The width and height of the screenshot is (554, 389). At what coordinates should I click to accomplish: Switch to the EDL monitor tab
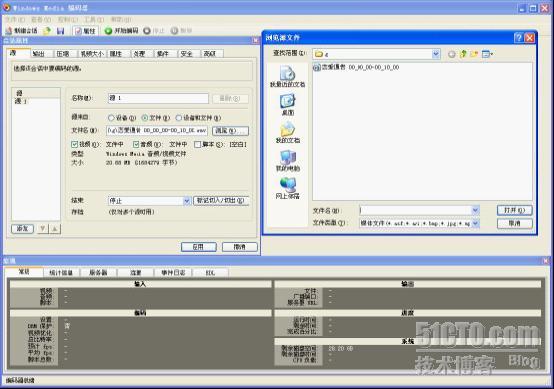point(210,272)
